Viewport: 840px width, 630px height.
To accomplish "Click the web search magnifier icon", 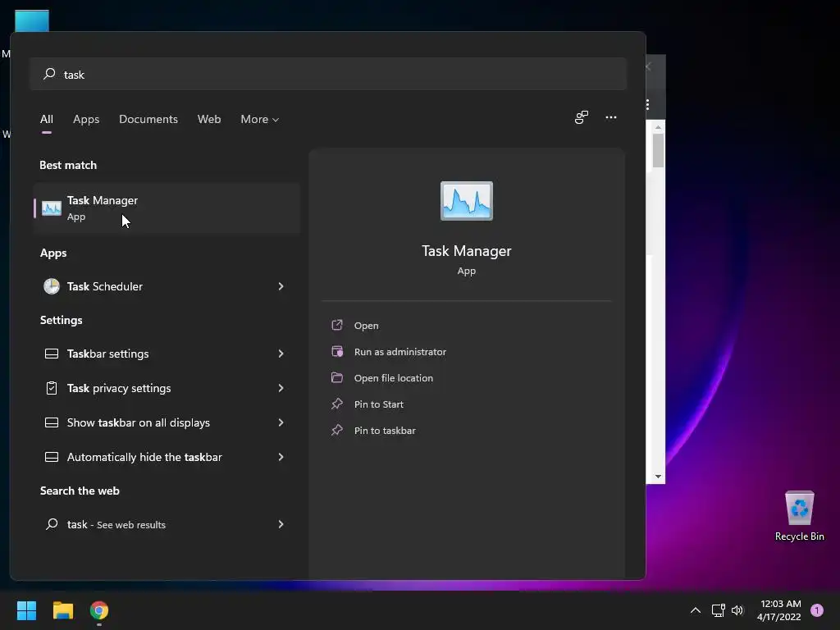I will (52, 524).
